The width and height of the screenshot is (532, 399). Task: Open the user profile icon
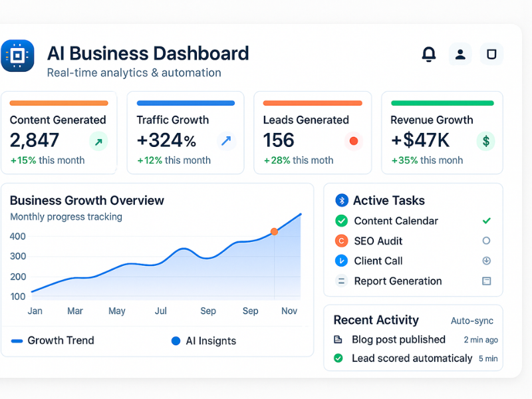[460, 54]
